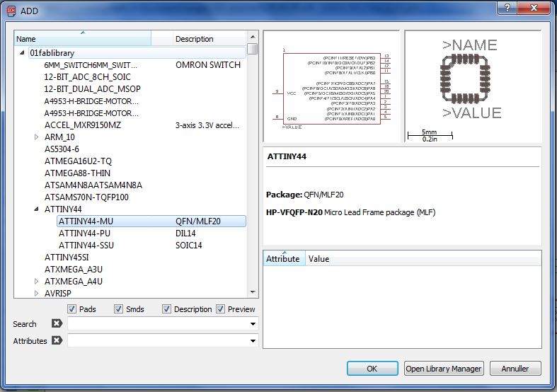Sort by the Description column header
This screenshot has width=557, height=392.
[x=210, y=39]
